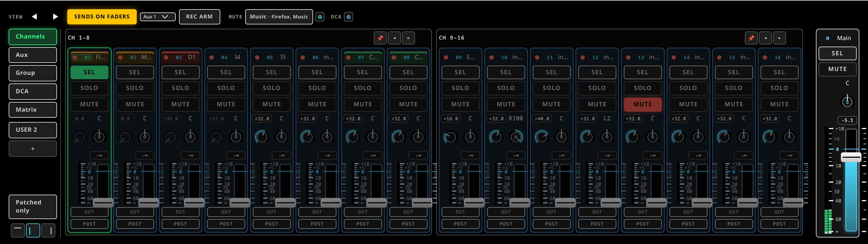Select the medium strip width layout icon
The image size is (868, 244).
click(x=33, y=230)
